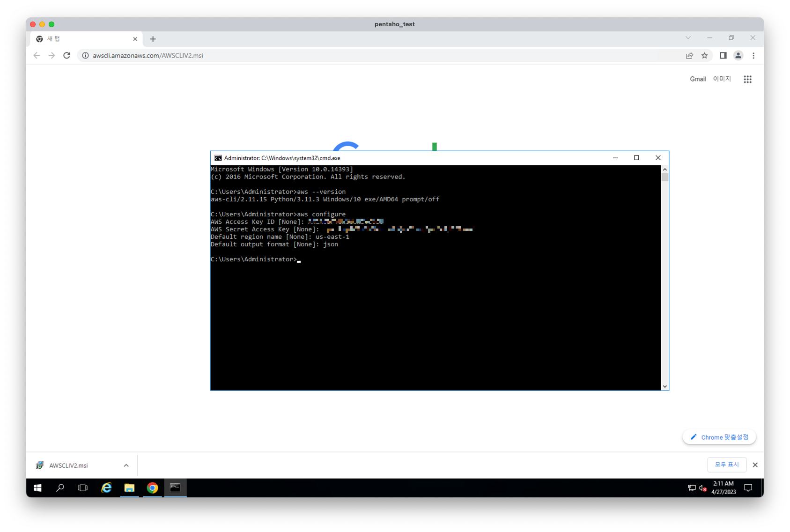
Task: Close pentaho_test window with red button
Action: pos(33,24)
